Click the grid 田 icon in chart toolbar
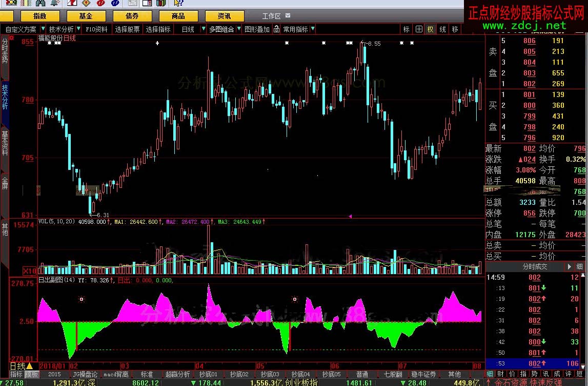Image resolution: width=588 pixels, height=386 pixels. click(419, 29)
